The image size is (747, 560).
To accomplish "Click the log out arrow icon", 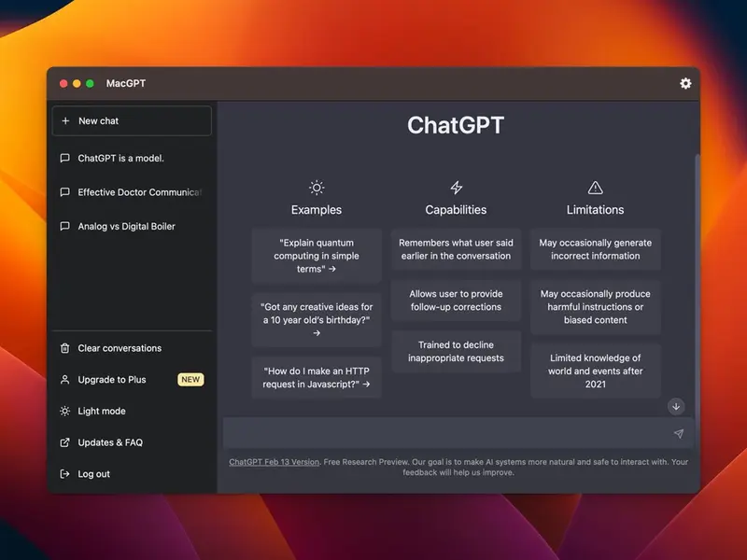I will [64, 474].
